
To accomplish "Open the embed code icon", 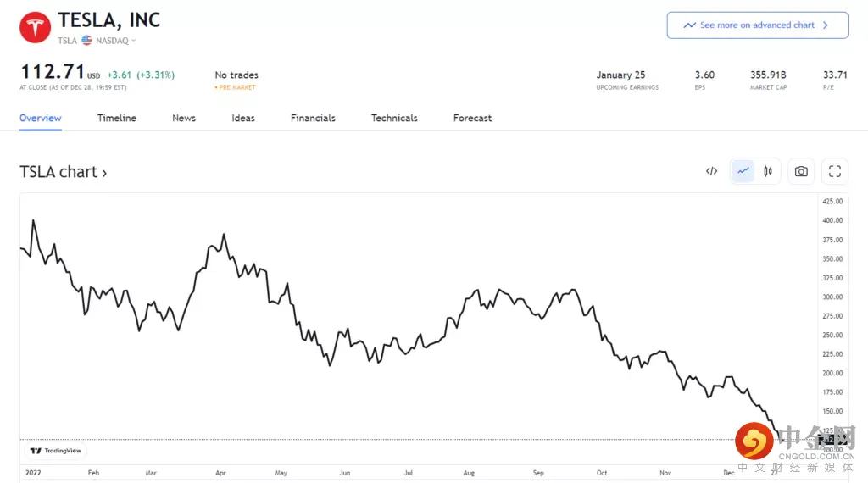I will point(711,171).
